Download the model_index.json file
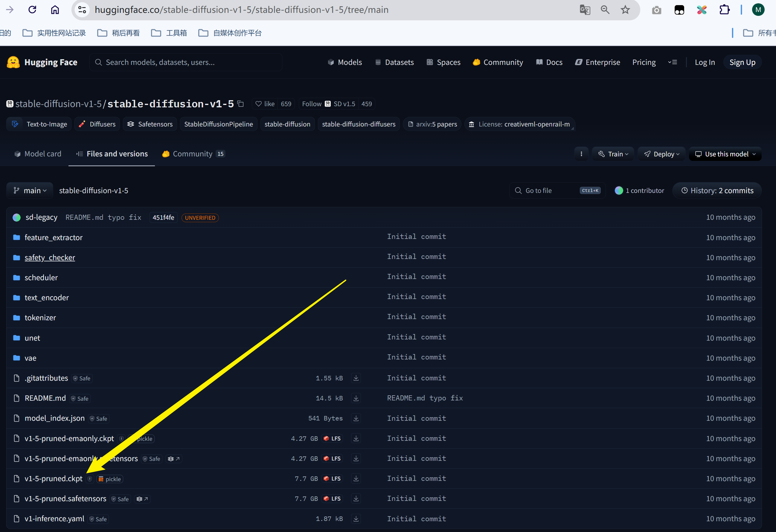Screen dimensions: 776x532 [x=356, y=418]
